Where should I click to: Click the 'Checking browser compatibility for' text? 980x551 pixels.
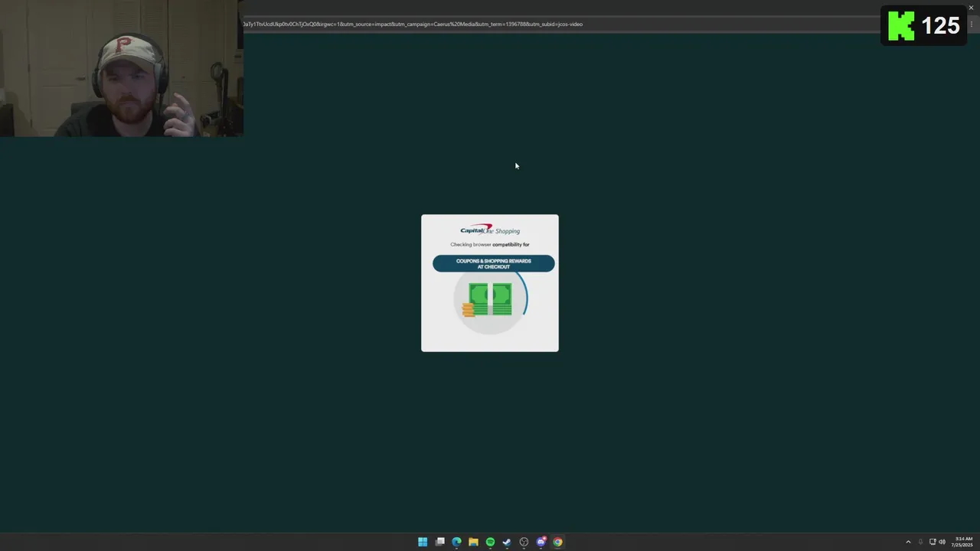pos(490,245)
